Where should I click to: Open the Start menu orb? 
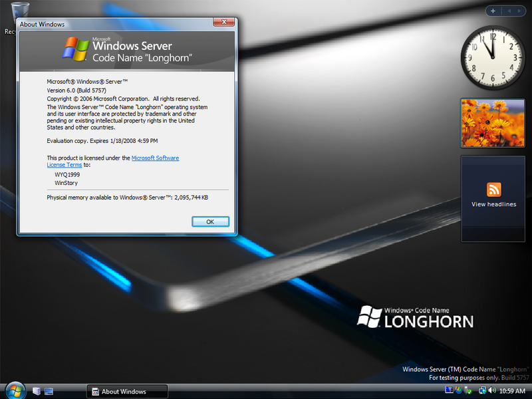coord(15,391)
